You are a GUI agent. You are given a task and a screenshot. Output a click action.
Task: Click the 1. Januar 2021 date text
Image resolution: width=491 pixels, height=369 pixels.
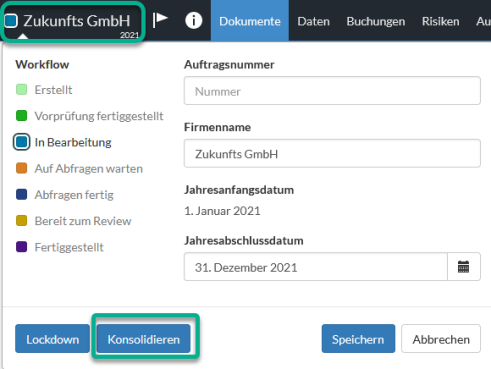(222, 211)
